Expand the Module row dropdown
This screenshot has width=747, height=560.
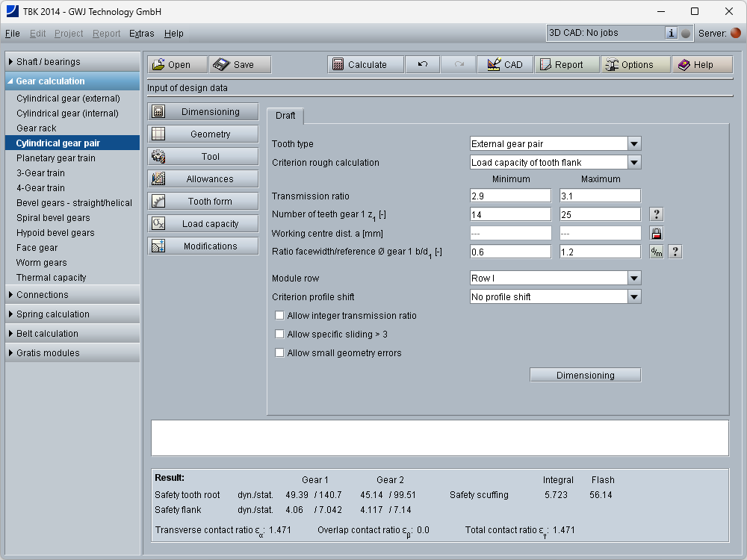click(x=633, y=279)
